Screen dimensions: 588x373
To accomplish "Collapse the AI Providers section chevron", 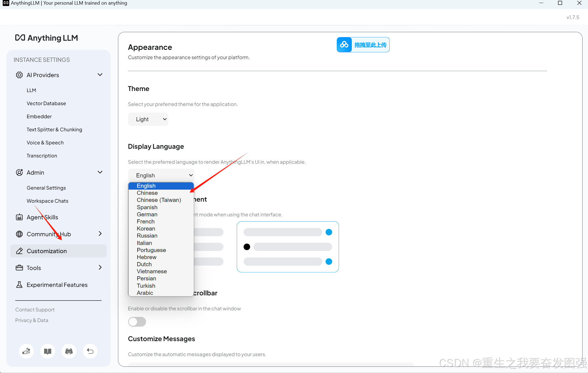I will (x=100, y=75).
